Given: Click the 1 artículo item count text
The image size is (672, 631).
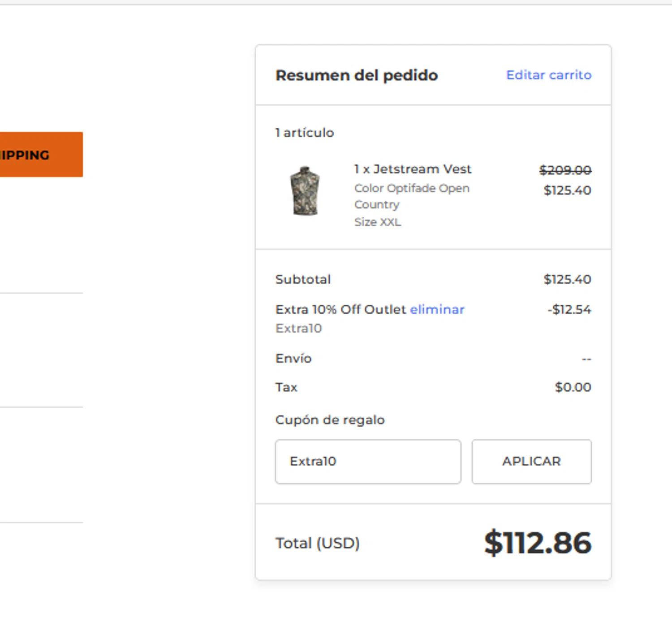Looking at the screenshot, I should [305, 133].
